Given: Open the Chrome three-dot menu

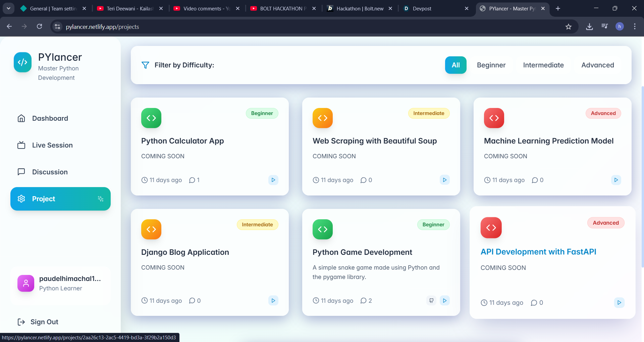Looking at the screenshot, I should tap(635, 26).
